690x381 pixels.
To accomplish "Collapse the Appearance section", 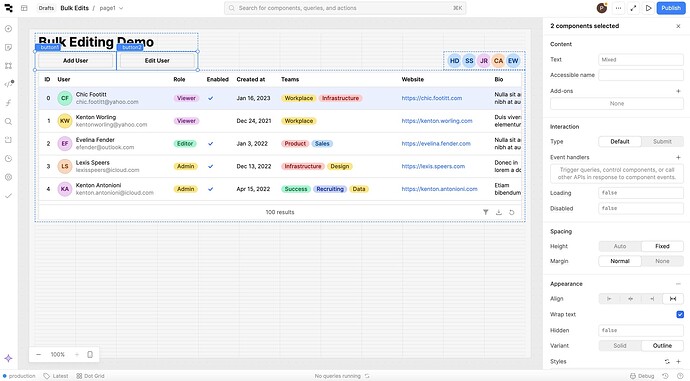I will tap(678, 284).
